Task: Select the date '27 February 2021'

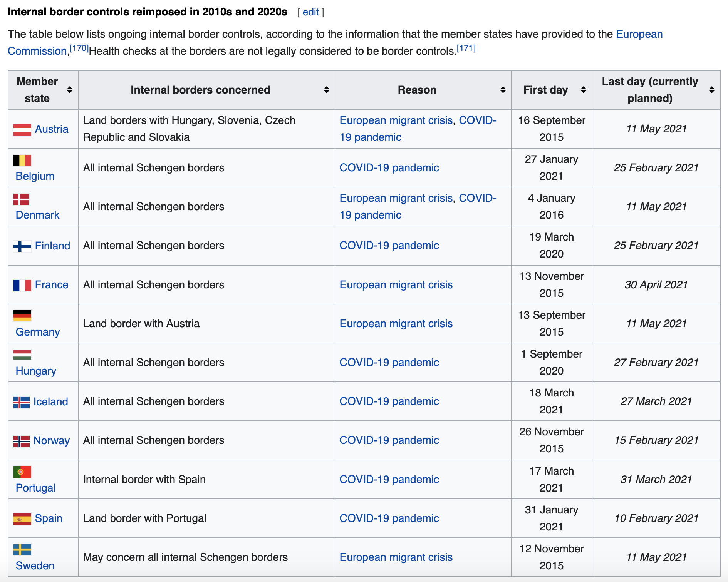Action: 656,363
